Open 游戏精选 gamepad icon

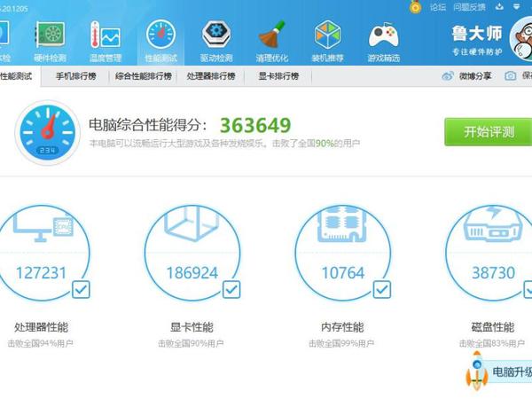[x=384, y=35]
